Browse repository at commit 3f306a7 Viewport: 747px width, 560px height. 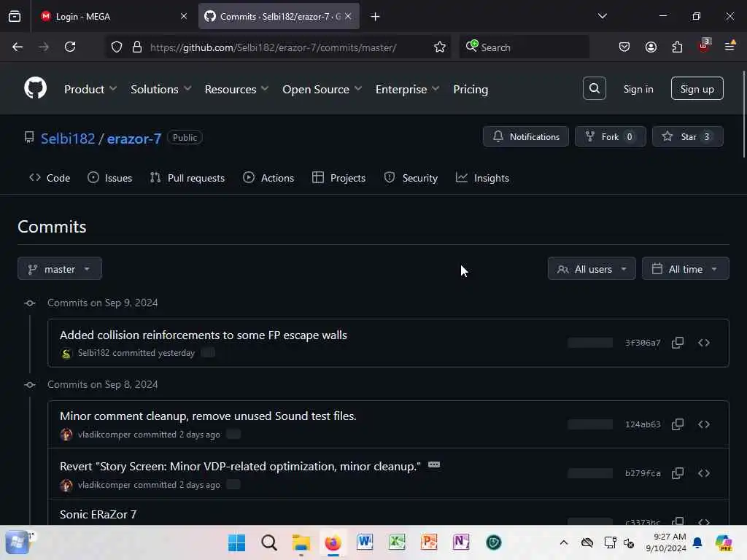[704, 343]
